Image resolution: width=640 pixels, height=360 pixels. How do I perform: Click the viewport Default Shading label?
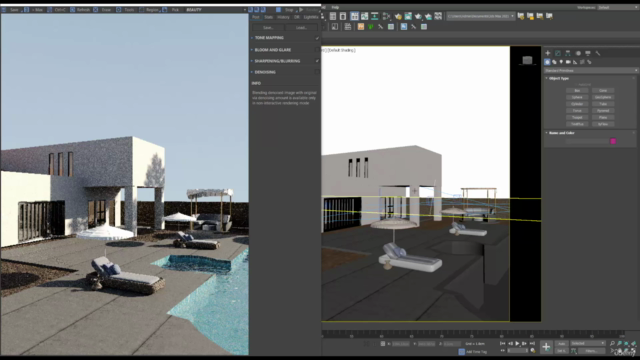coord(342,50)
